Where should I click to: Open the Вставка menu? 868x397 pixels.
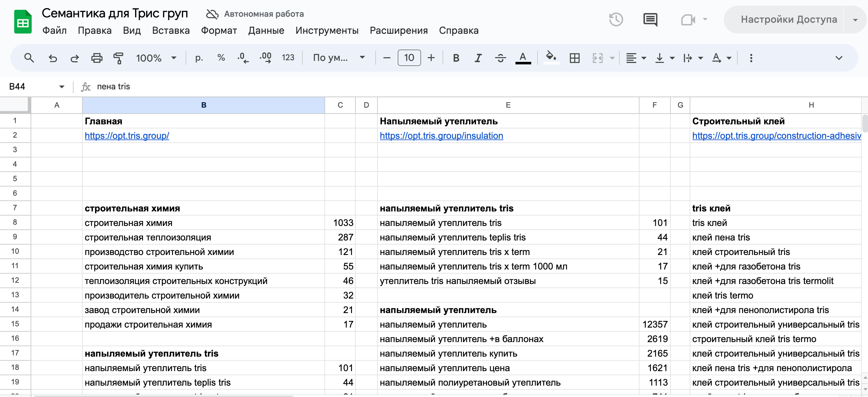[x=171, y=30]
